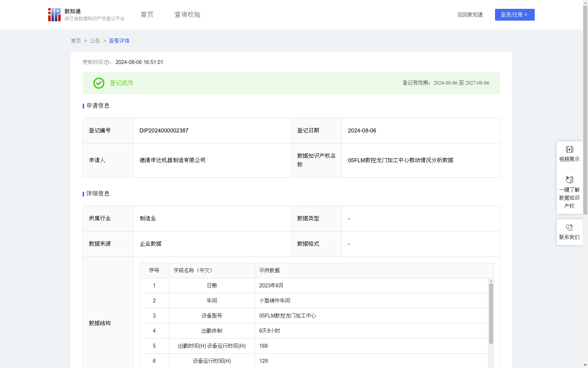This screenshot has width=588, height=368.
Task: Click the 车间 field name cell
Action: [212, 301]
